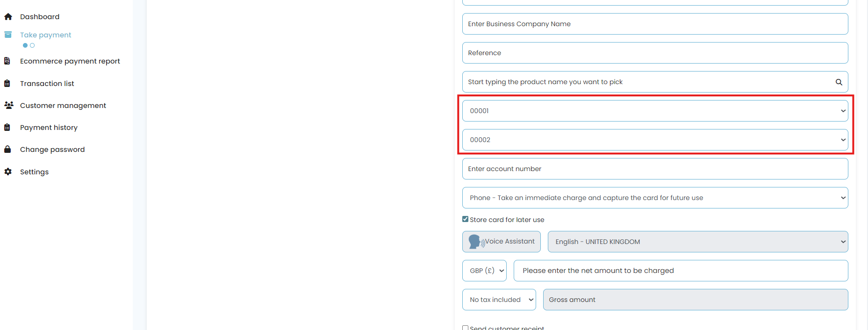Image resolution: width=868 pixels, height=330 pixels.
Task: Click the Take payment card icon
Action: [8, 35]
